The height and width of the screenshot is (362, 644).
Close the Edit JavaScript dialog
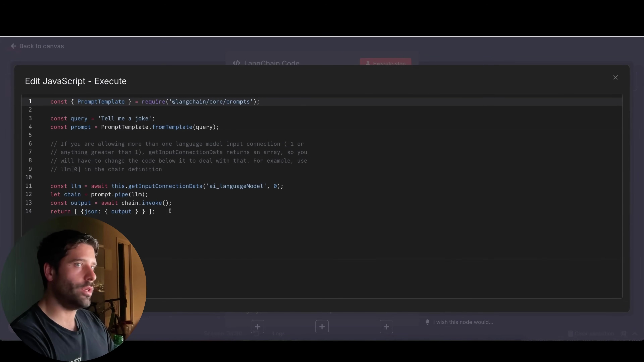(x=615, y=77)
